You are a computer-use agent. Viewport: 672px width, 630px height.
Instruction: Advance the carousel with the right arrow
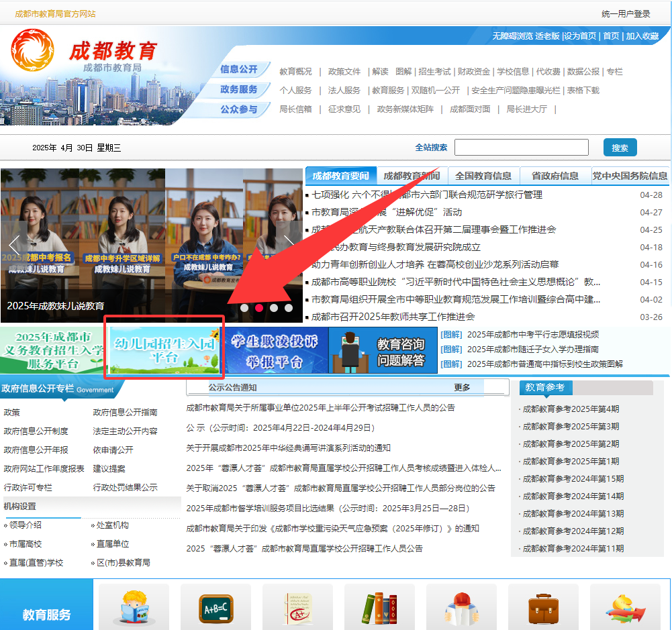coord(289,244)
